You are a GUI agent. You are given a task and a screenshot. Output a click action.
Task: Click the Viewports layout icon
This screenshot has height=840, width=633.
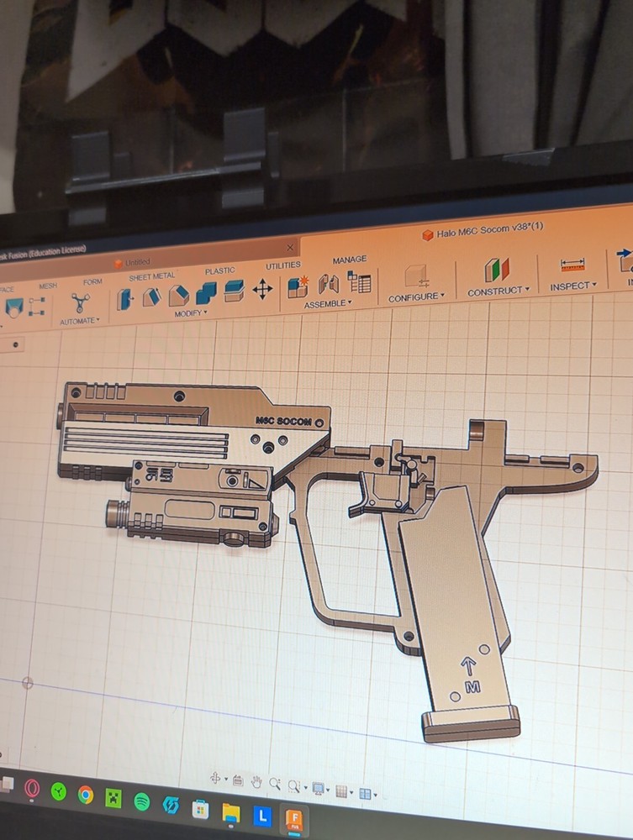tap(365, 793)
